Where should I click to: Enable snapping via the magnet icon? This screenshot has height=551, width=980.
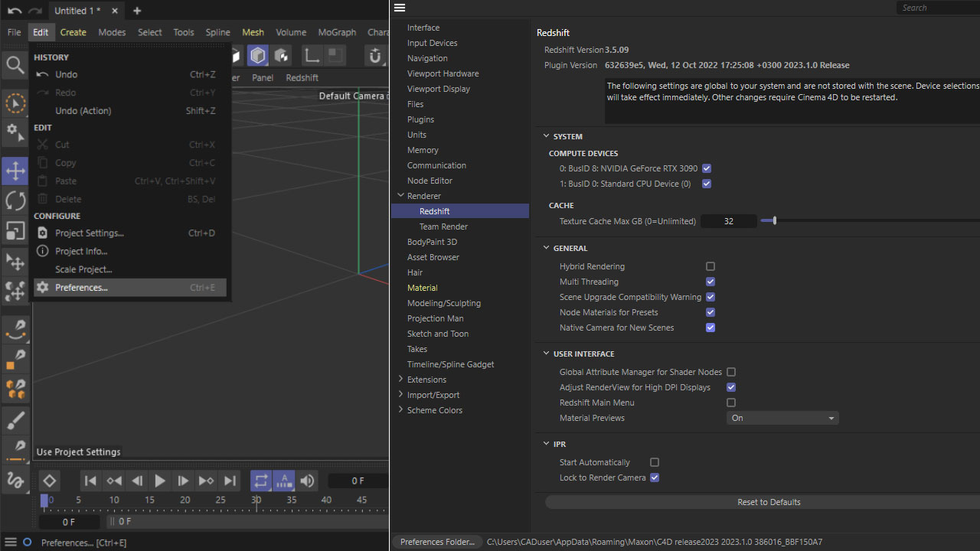374,55
